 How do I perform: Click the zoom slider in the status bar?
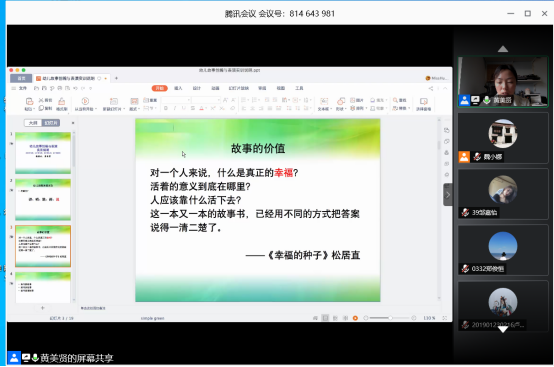[x=390, y=318]
